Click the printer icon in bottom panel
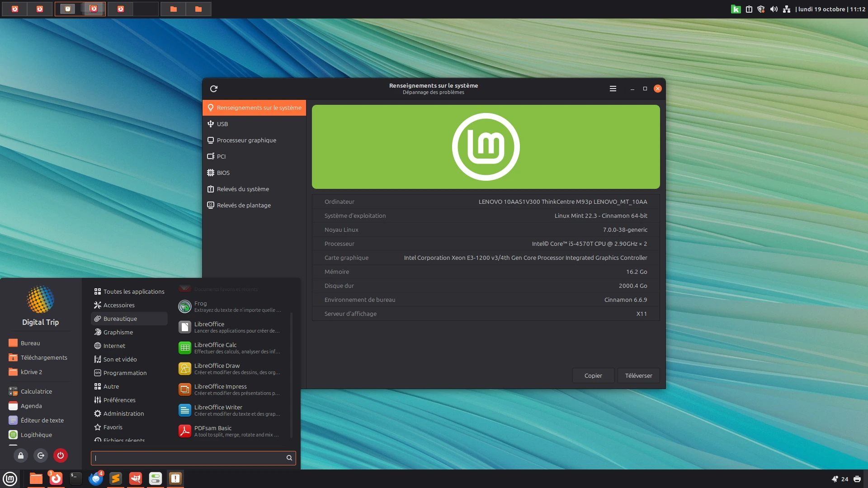Viewport: 868px width, 488px height. (x=857, y=479)
